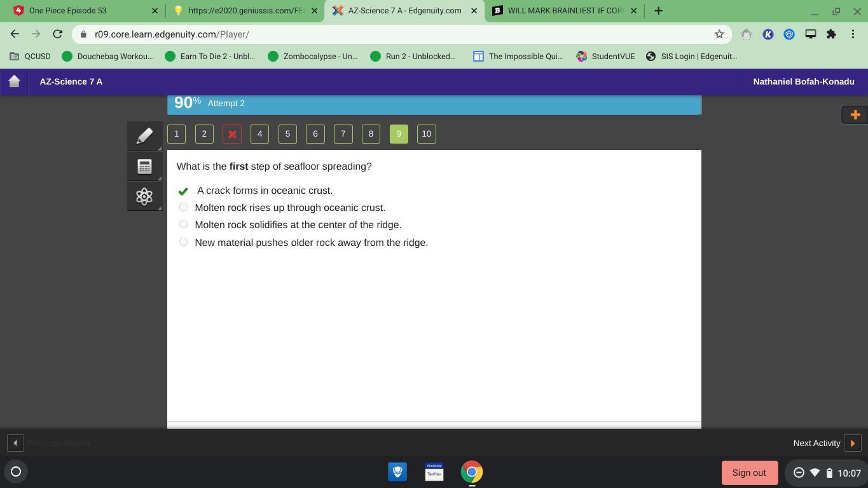
Task: Open the SIS Login Edgenuity bookmark
Action: (691, 57)
